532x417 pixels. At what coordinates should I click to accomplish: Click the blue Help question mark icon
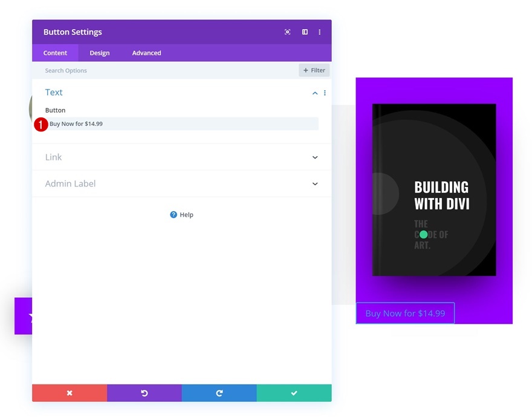coord(174,215)
